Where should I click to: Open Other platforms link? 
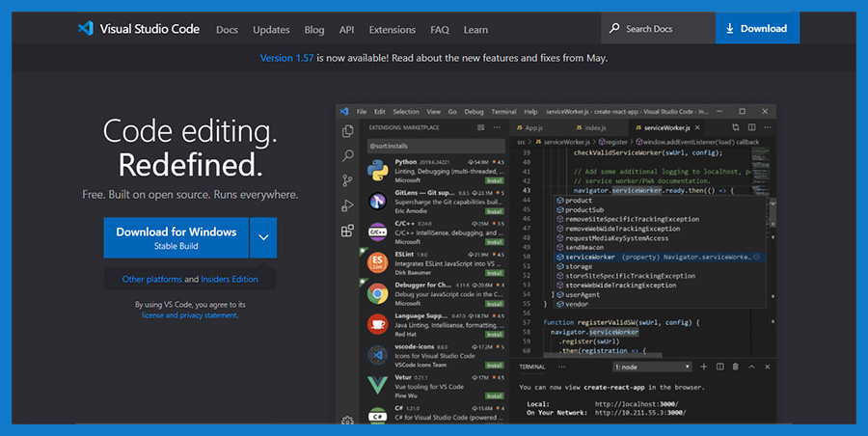click(151, 279)
